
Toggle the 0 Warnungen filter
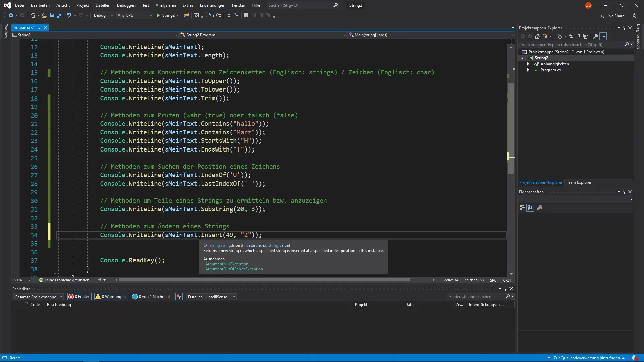(111, 297)
